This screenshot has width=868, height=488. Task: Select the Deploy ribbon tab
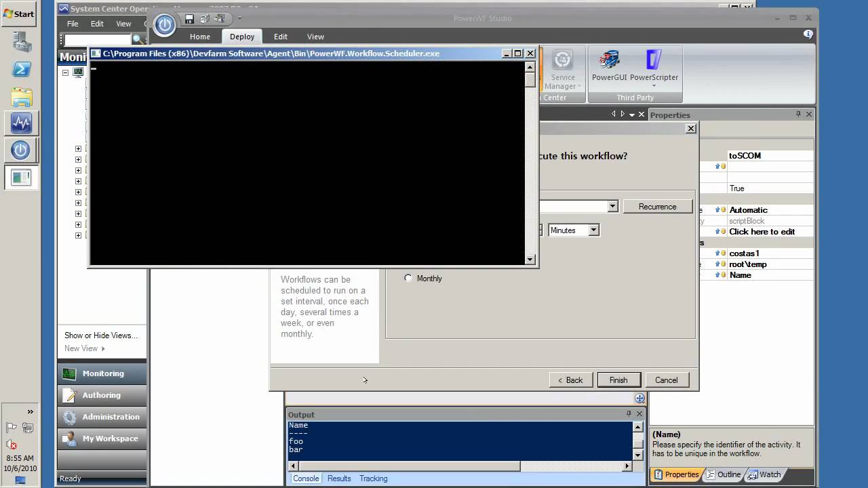pyautogui.click(x=242, y=37)
